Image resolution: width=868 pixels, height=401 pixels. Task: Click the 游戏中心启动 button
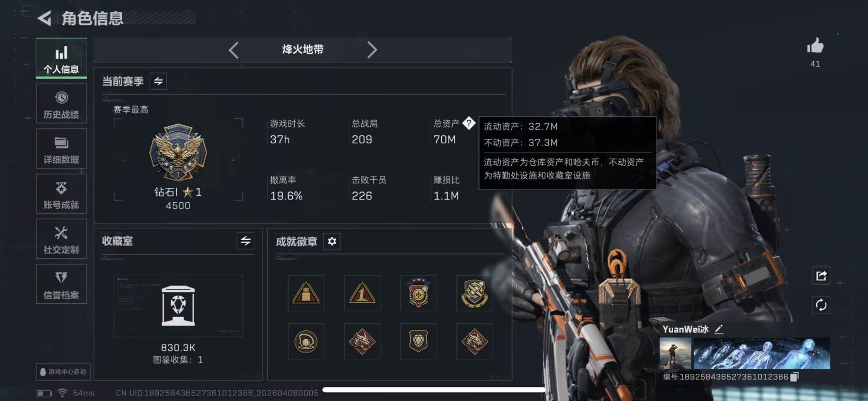(63, 372)
